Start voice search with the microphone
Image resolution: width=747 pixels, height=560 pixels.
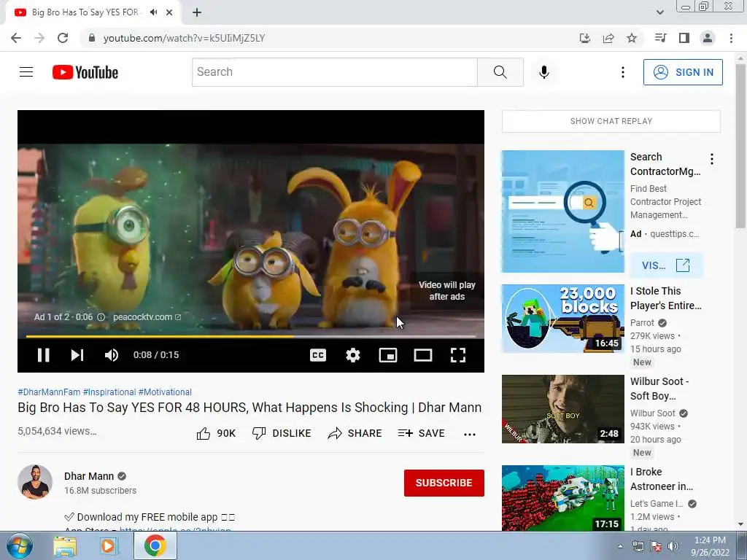(x=544, y=72)
